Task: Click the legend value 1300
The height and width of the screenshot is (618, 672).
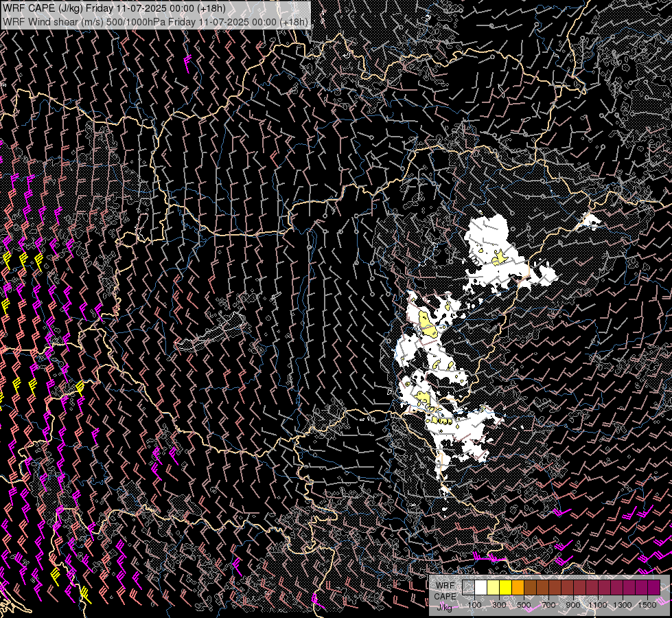Action: coord(623,605)
